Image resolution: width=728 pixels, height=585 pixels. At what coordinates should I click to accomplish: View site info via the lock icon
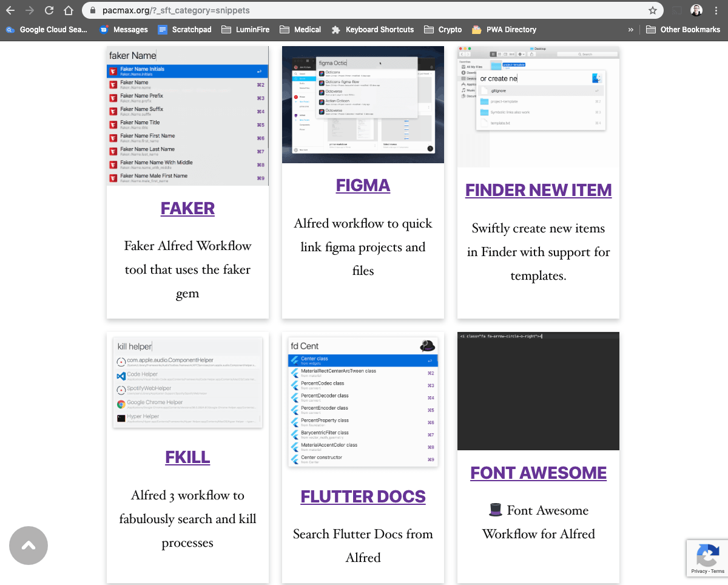pyautogui.click(x=93, y=10)
